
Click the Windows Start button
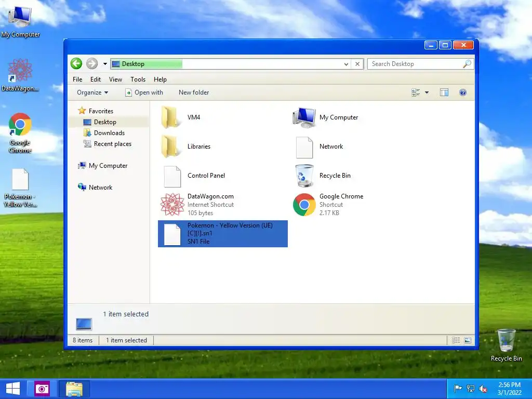pos(13,389)
